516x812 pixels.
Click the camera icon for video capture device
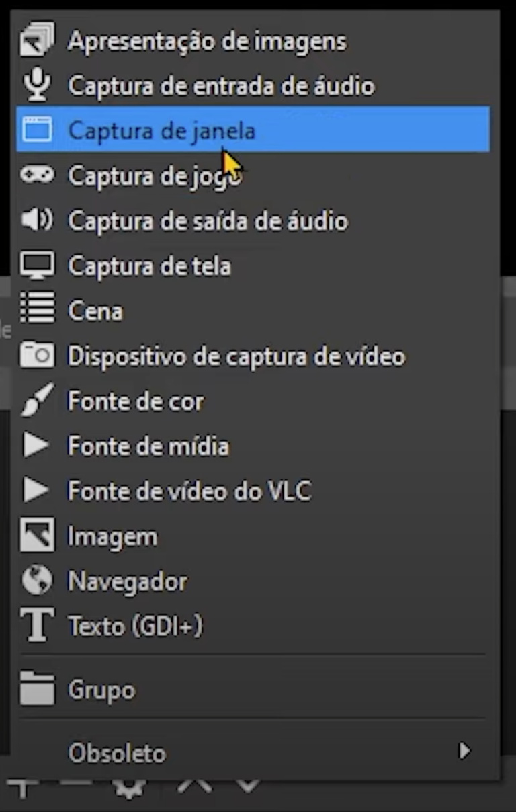[37, 356]
